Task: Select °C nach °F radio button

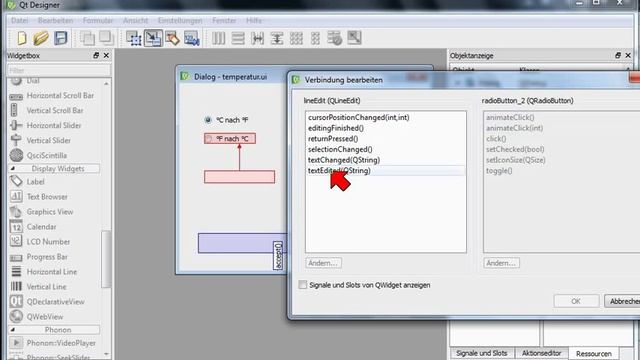Action: point(226,120)
